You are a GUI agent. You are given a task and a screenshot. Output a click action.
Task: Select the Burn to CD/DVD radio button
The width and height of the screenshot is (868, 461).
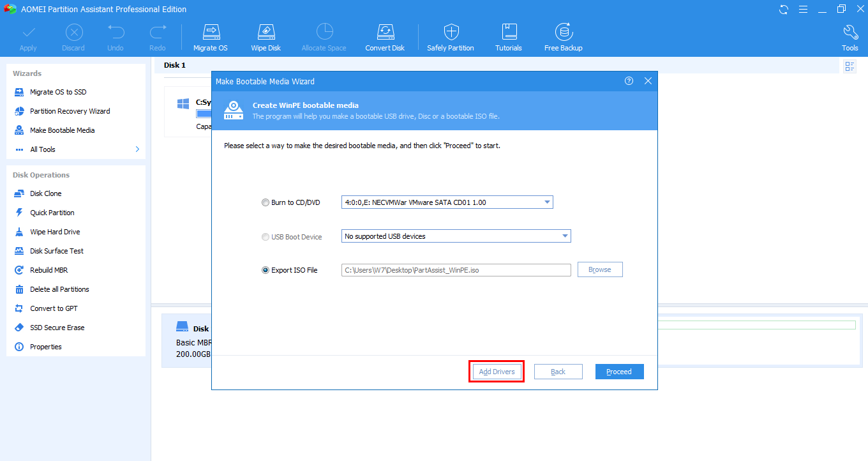[x=266, y=202]
